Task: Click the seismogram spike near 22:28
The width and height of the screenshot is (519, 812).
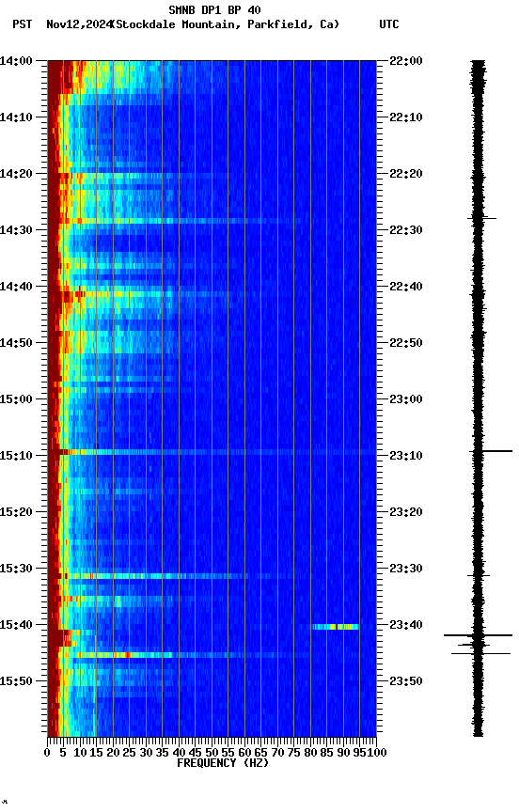Action: coord(481,218)
